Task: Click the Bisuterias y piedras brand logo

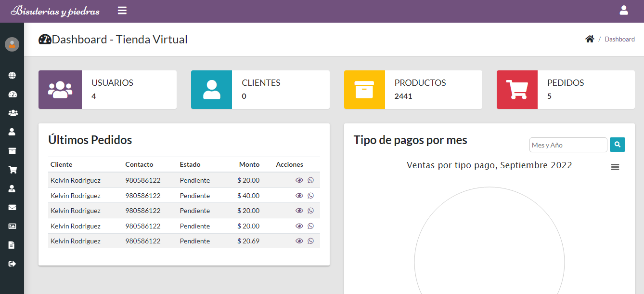Action: (55, 11)
